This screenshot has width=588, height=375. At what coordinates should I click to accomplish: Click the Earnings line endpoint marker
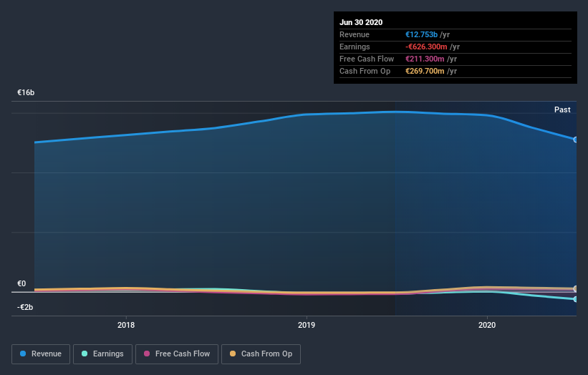click(576, 299)
